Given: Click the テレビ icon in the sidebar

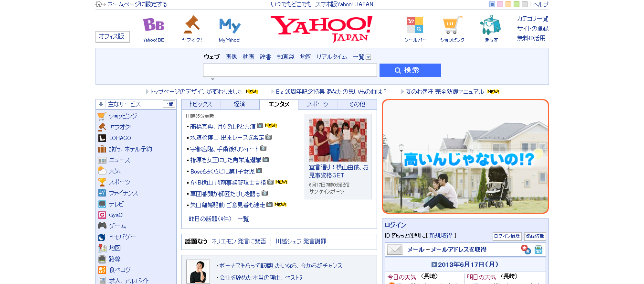Looking at the screenshot, I should (x=102, y=204).
